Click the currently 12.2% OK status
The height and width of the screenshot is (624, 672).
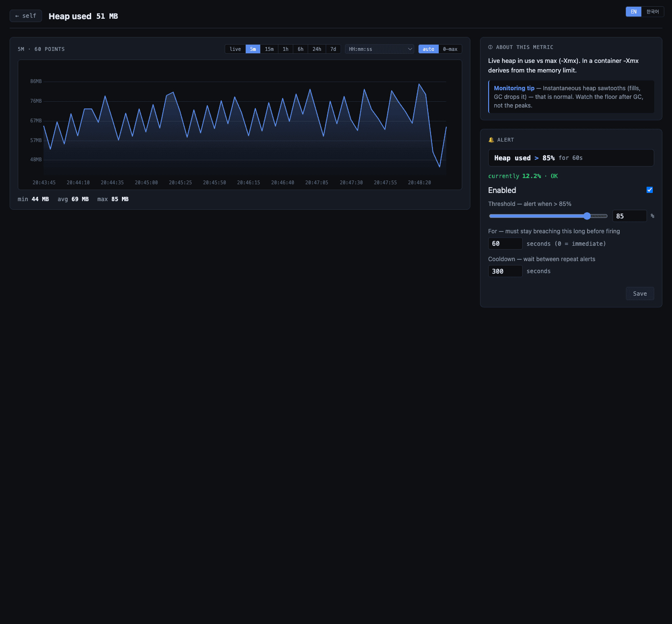(x=523, y=176)
